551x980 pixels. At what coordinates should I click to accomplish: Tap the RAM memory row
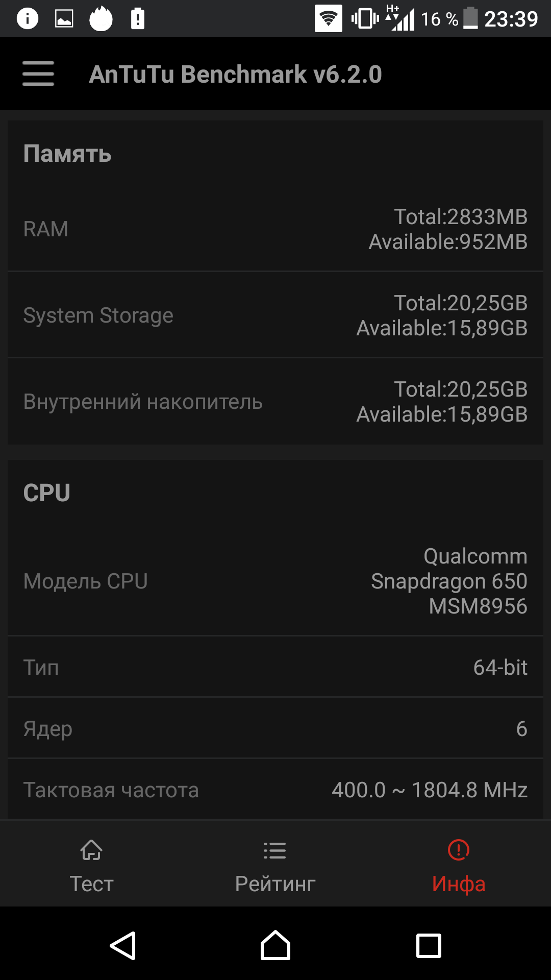[x=275, y=229]
